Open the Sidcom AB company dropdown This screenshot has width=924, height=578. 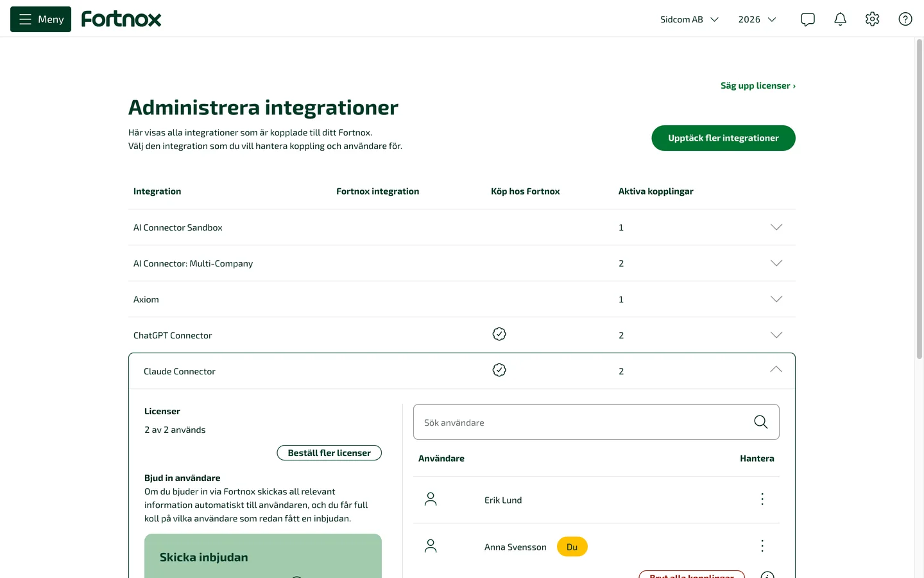[x=689, y=19]
